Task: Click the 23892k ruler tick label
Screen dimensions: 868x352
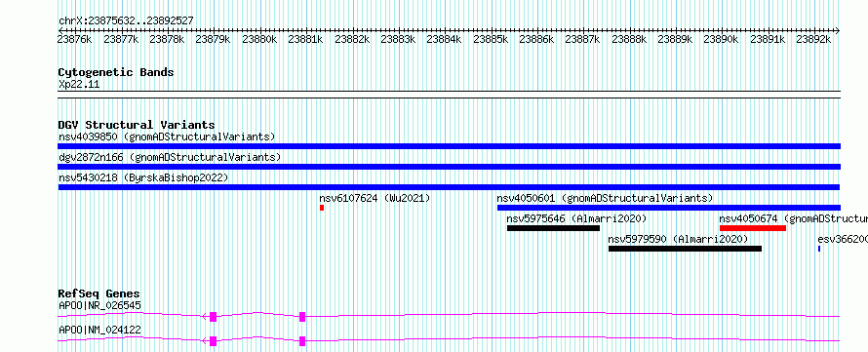Action: click(813, 39)
